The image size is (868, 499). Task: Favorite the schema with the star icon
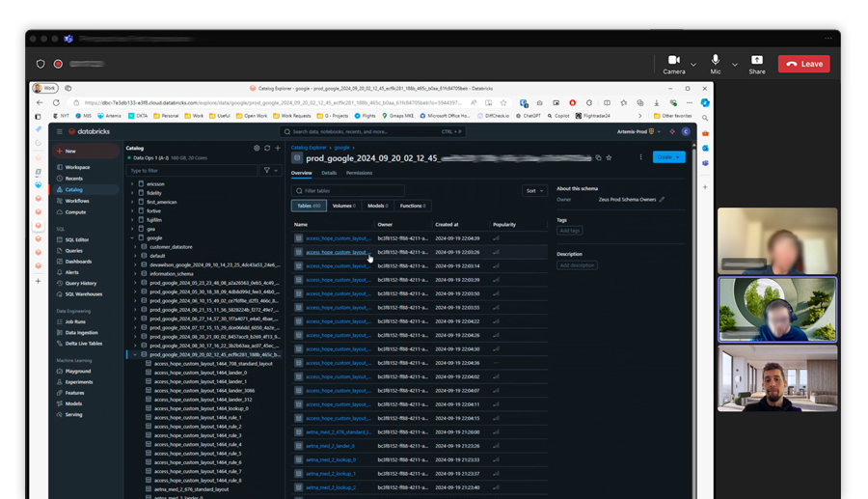[x=609, y=158]
